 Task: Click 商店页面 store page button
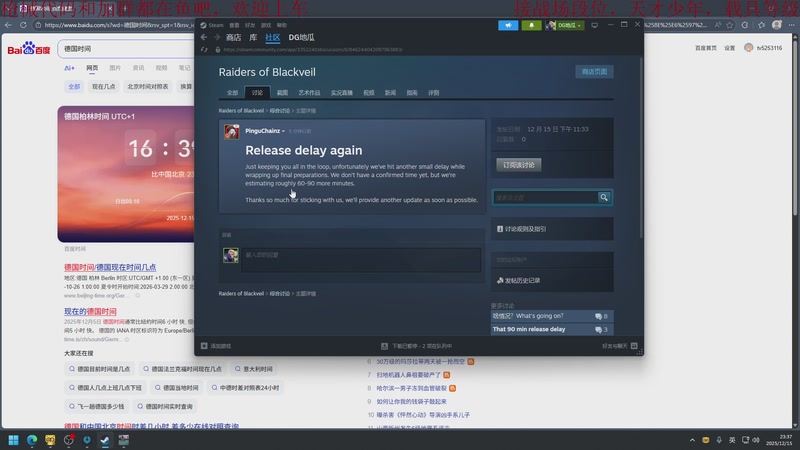point(594,71)
